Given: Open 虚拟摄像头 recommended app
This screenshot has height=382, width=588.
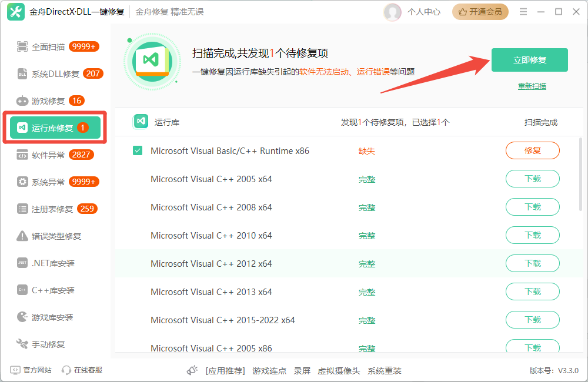Looking at the screenshot, I should (x=339, y=371).
